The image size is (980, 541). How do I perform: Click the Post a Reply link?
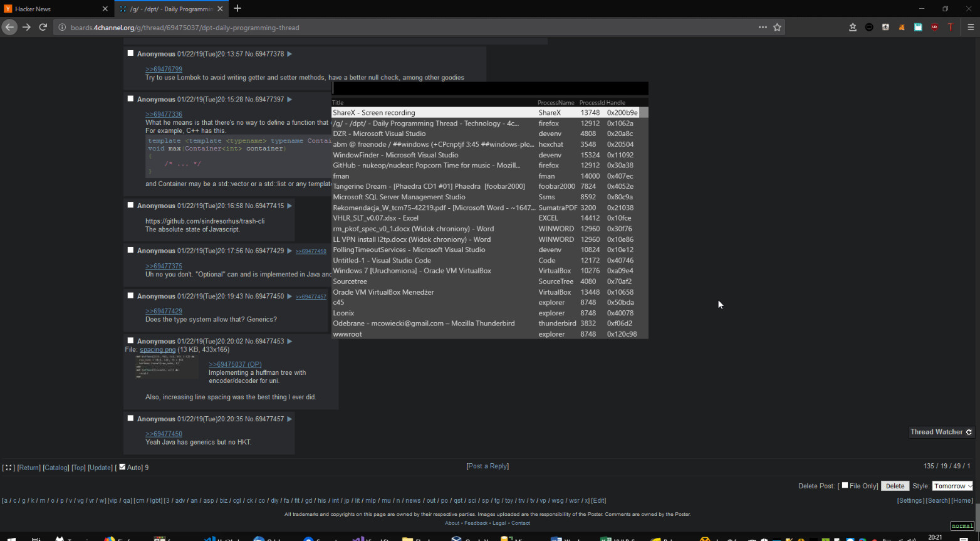coord(487,466)
